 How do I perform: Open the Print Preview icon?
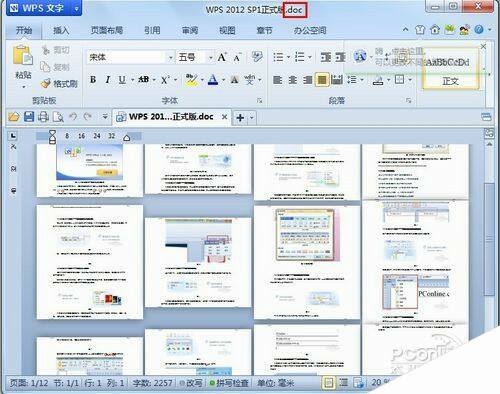pyautogui.click(x=58, y=117)
